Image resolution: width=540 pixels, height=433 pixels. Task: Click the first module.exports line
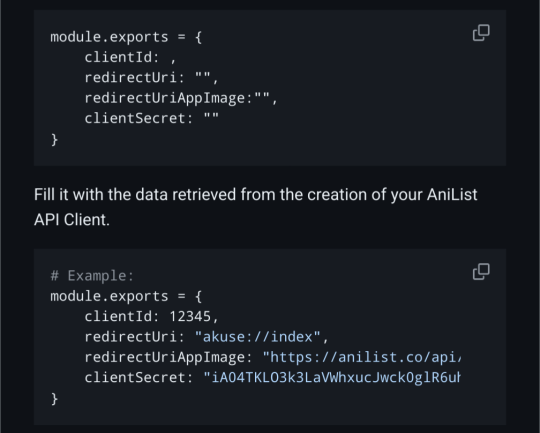[x=126, y=37]
